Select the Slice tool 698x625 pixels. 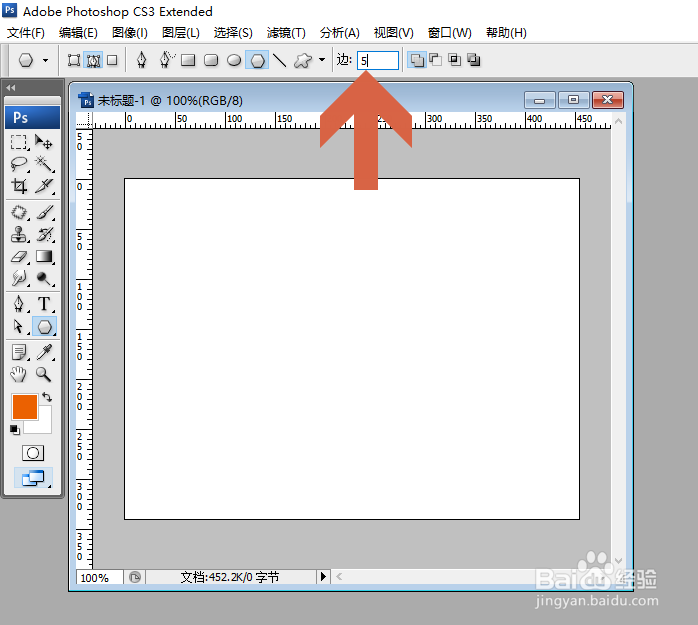pos(44,186)
